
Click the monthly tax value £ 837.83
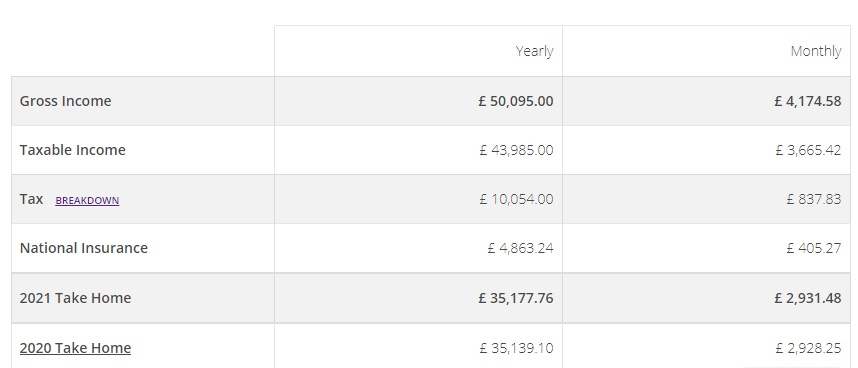(814, 199)
